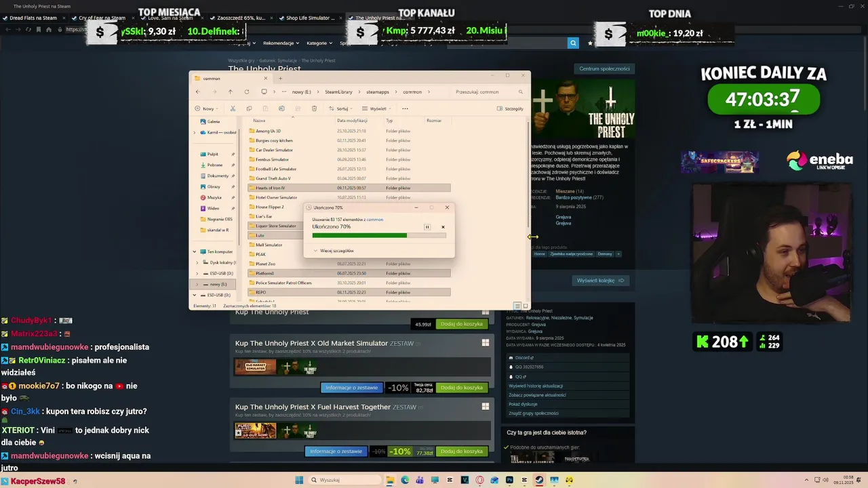868x488 pixels.
Task: Open the Kategorie menu on the Steam page
Action: 319,43
